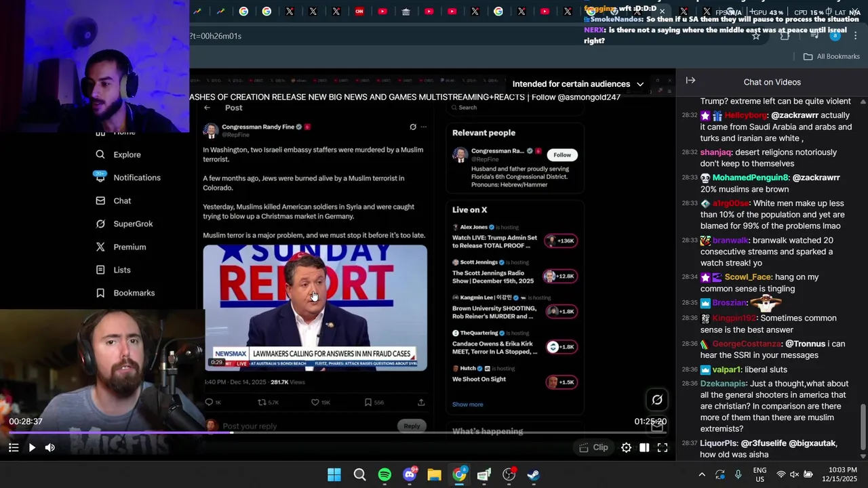Click the X Search field
The height and width of the screenshot is (488, 868).
pos(515,108)
